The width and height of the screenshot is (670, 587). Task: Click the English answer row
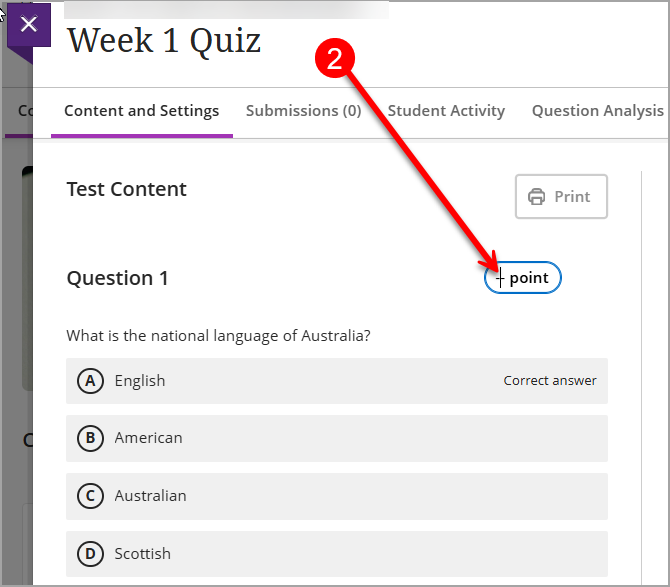pyautogui.click(x=337, y=381)
